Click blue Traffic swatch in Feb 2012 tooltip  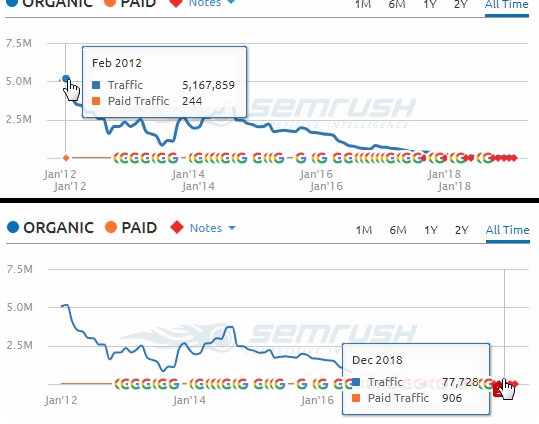(x=96, y=85)
